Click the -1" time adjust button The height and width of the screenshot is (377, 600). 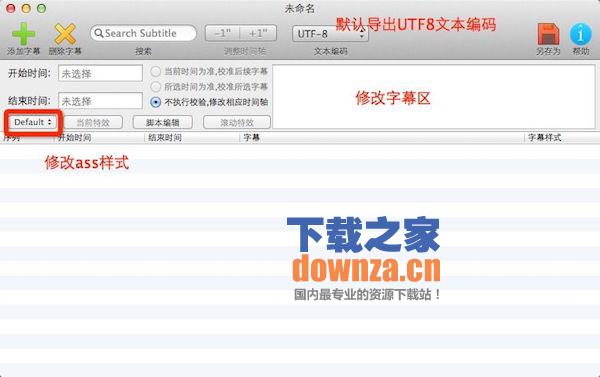pyautogui.click(x=222, y=34)
